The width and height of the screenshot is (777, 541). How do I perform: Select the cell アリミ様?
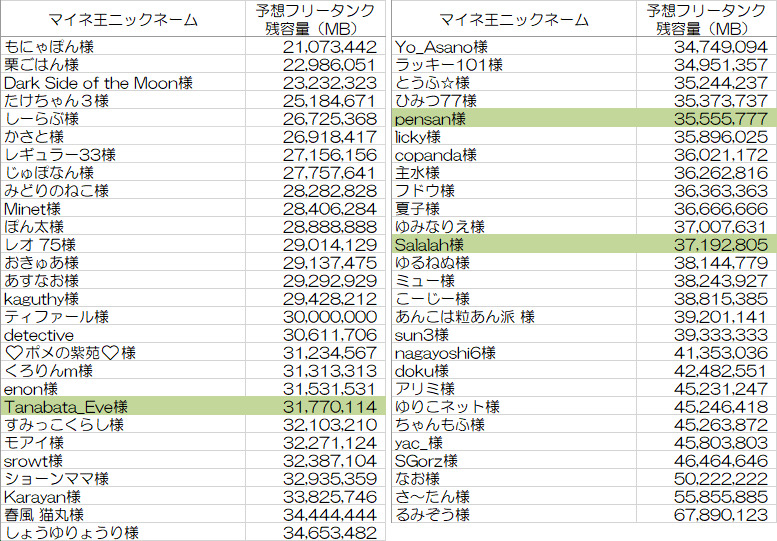514,388
